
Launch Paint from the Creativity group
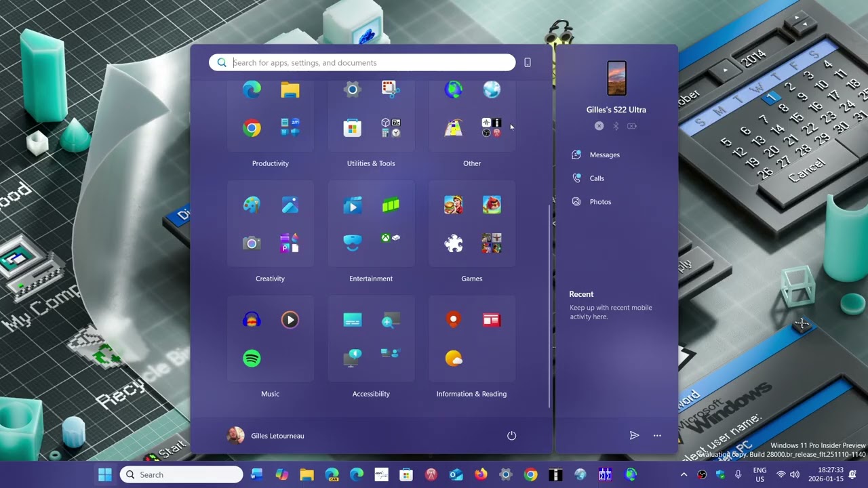tap(252, 205)
